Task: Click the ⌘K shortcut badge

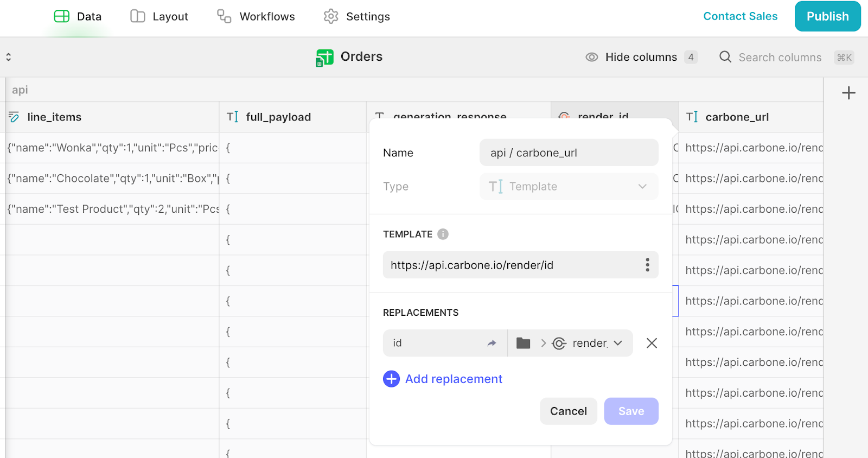Action: point(844,58)
